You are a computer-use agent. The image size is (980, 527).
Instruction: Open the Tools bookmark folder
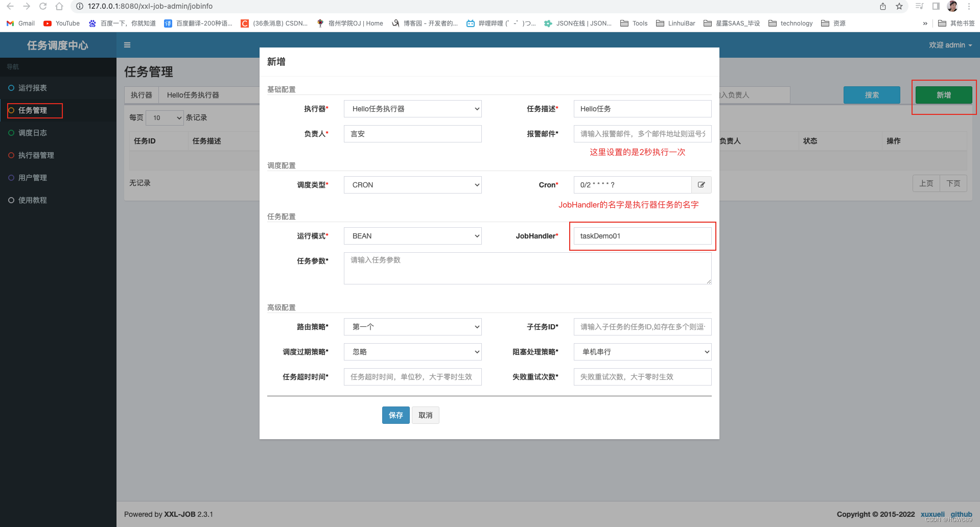[634, 23]
